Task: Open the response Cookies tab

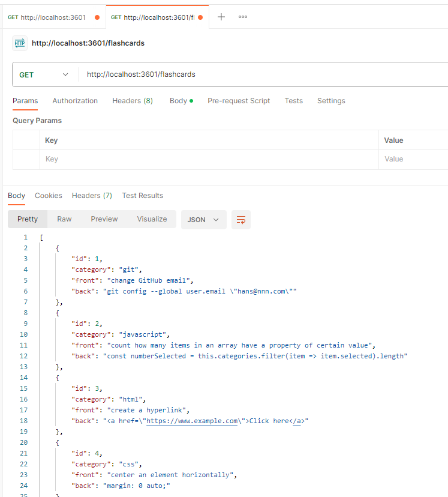Action: (x=49, y=196)
